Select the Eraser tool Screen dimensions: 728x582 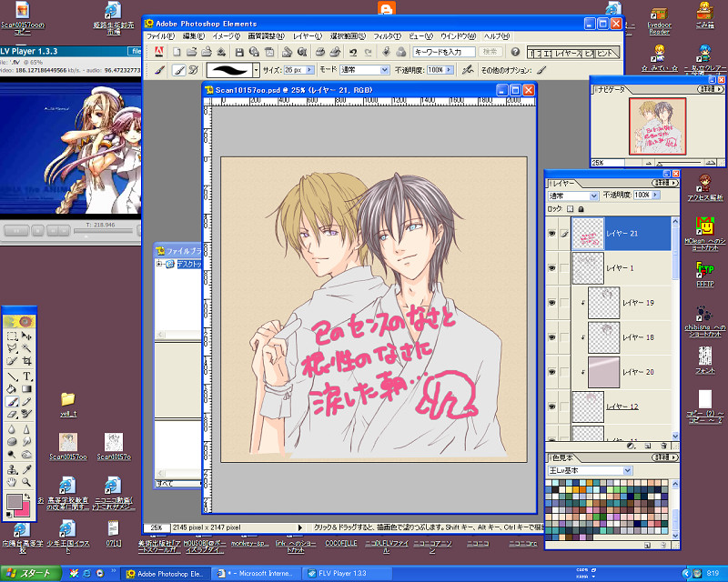point(12,414)
